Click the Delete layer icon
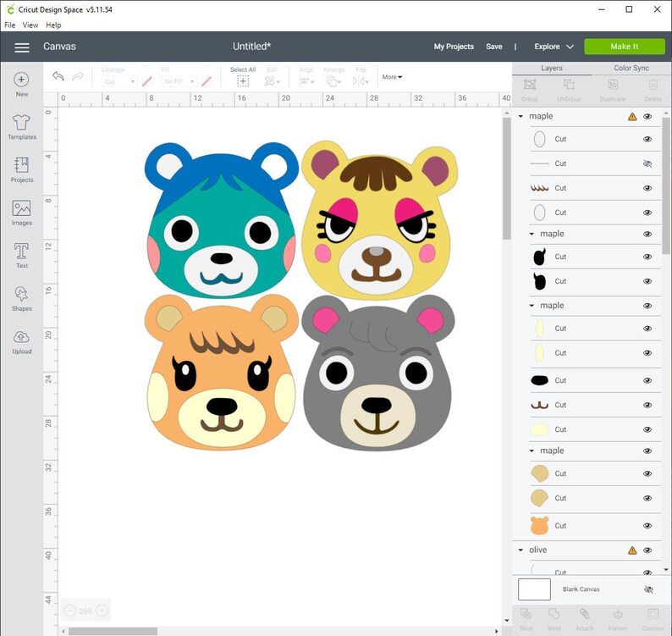 653,85
